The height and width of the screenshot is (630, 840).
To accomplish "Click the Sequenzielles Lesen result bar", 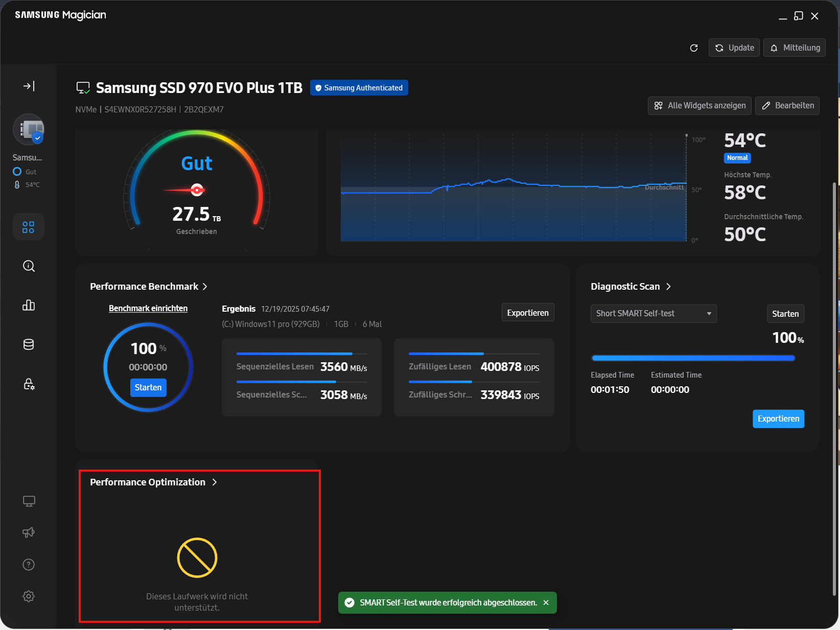I will (x=301, y=354).
